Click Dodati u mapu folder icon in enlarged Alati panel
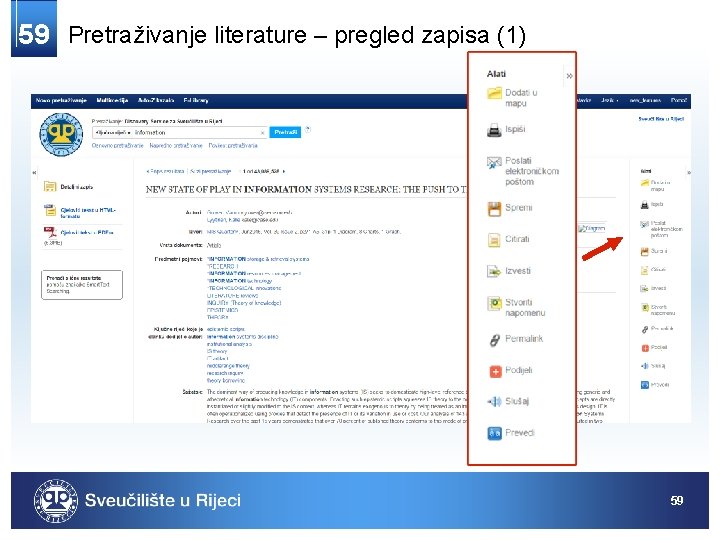720x540 pixels. [494, 94]
